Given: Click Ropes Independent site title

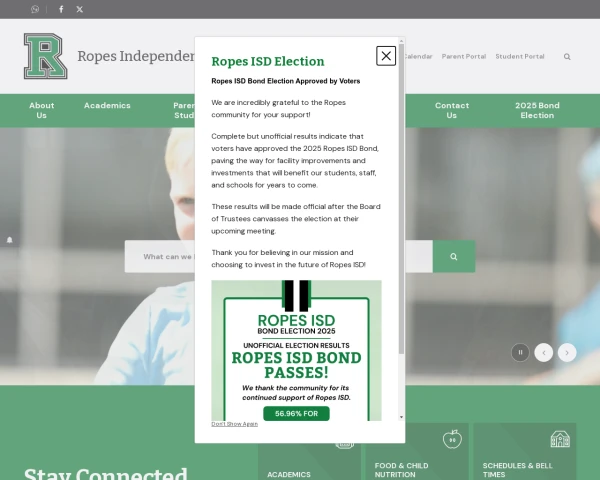Looking at the screenshot, I should [x=136, y=56].
